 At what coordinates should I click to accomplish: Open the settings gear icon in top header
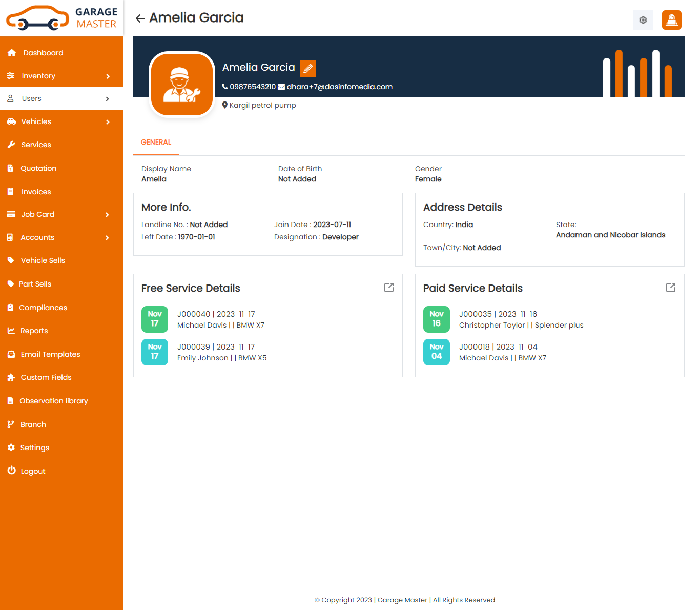(x=643, y=20)
